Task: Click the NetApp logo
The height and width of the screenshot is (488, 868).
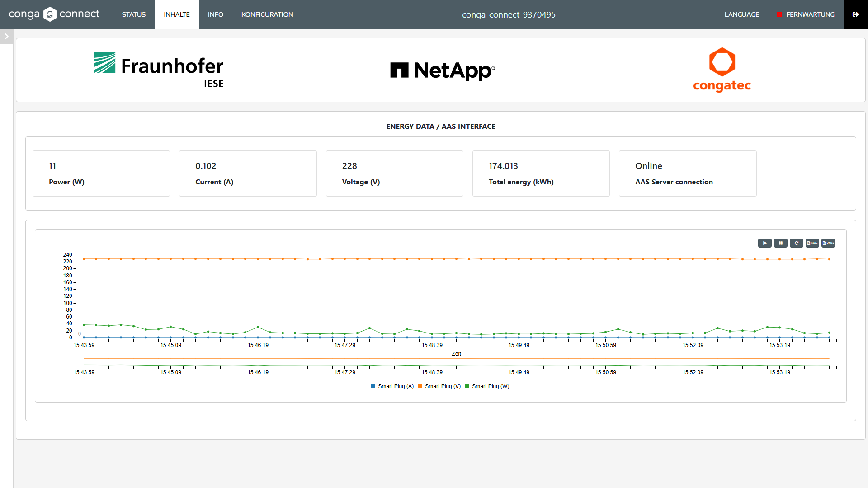Action: [x=443, y=70]
